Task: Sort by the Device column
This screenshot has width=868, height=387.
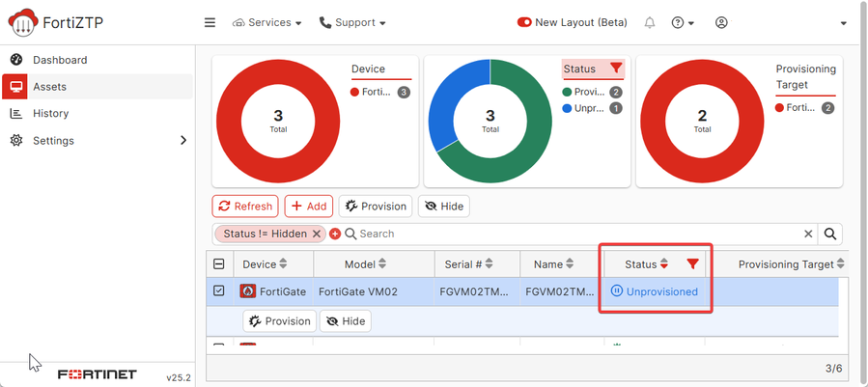Action: click(283, 264)
